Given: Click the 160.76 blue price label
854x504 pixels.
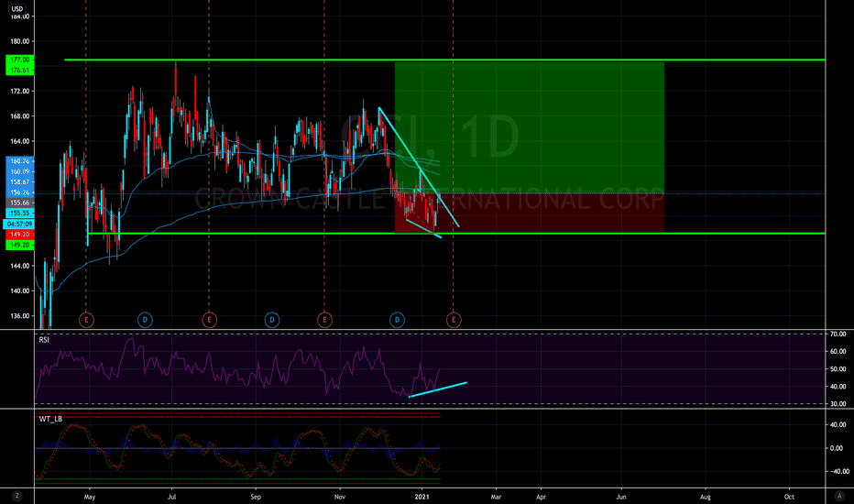Looking at the screenshot, I should click(x=19, y=161).
